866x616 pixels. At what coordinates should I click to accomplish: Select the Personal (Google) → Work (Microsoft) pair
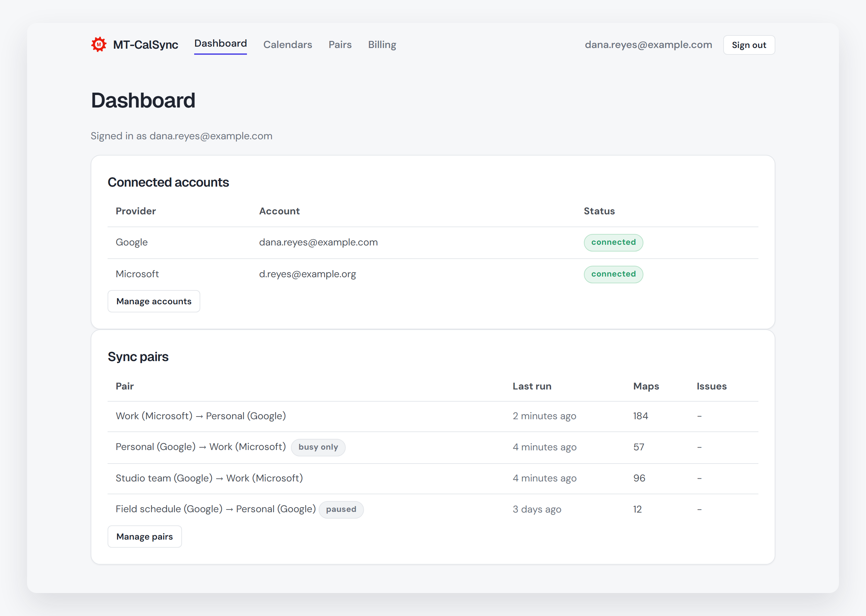pyautogui.click(x=201, y=447)
